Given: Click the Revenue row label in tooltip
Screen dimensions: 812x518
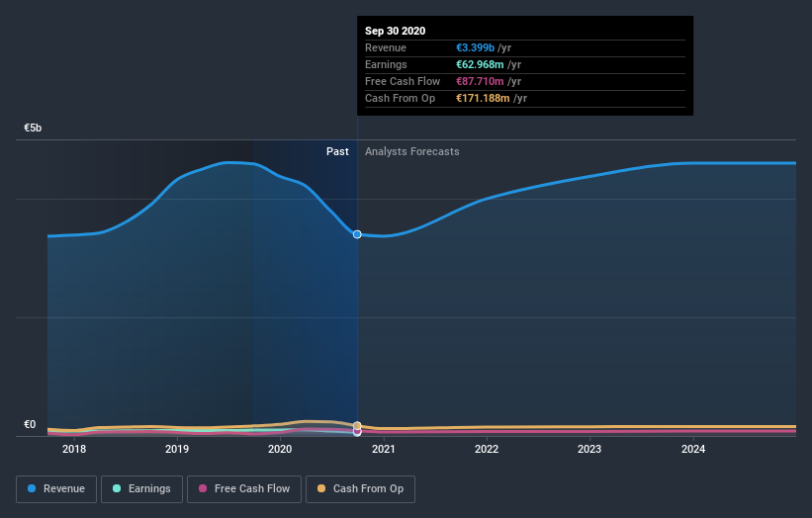Looking at the screenshot, I should (x=386, y=47).
